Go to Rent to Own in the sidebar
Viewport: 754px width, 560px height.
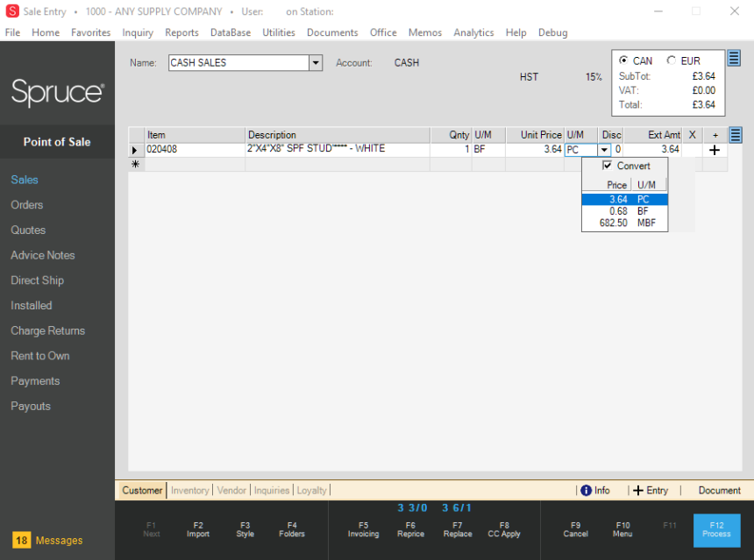40,356
